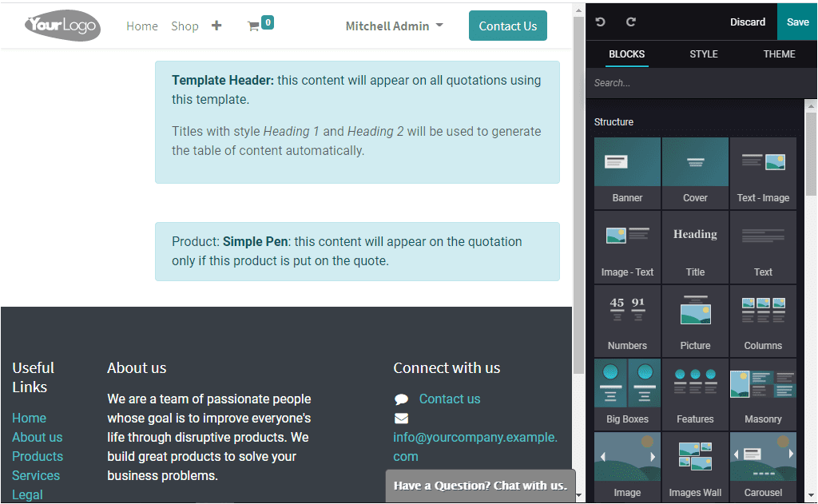Click the plus icon next to Shop
Viewport: 818px width, 504px height.
coord(216,25)
